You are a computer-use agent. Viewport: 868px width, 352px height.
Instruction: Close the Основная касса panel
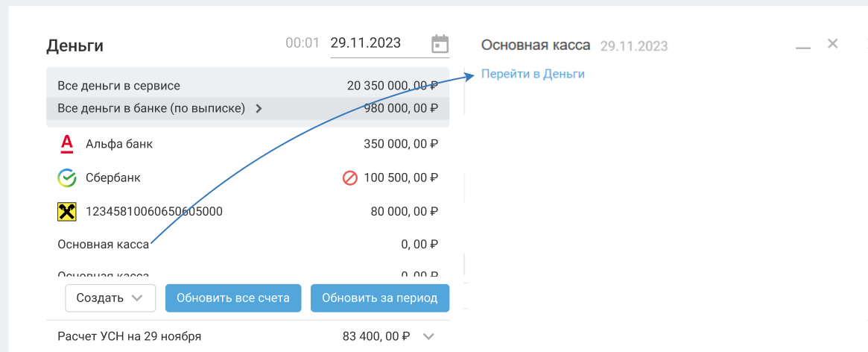(833, 43)
